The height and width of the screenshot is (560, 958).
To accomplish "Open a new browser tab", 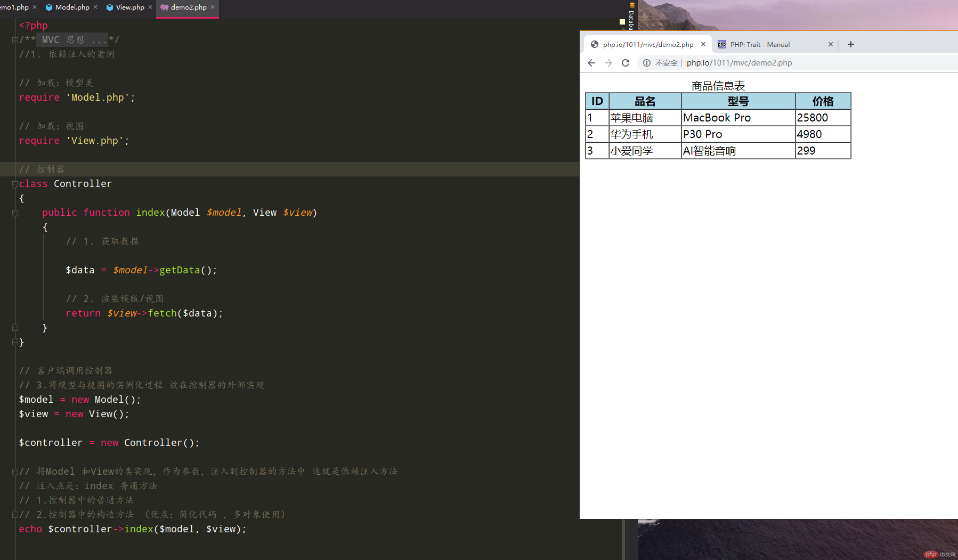I will (851, 45).
